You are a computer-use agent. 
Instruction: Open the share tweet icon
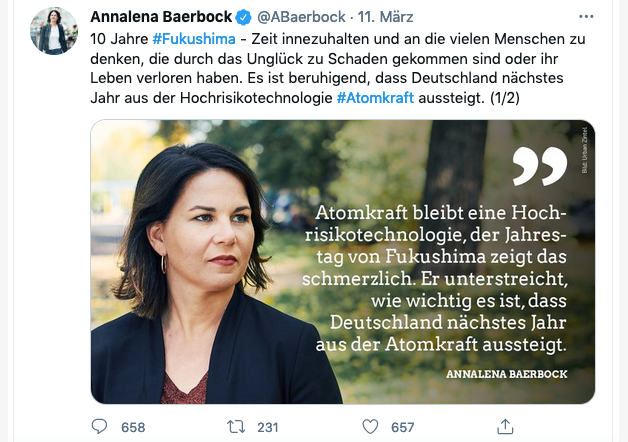pyautogui.click(x=505, y=426)
